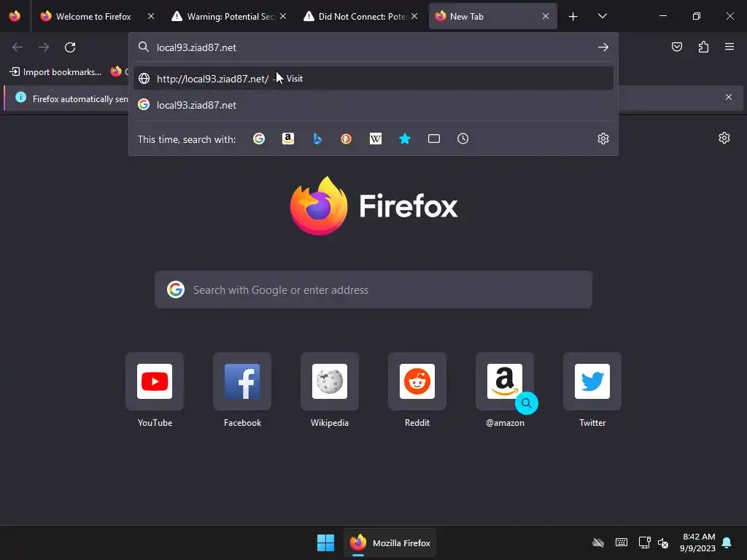The image size is (747, 560).
Task: Open the touch keyboard tray icon
Action: [x=622, y=542]
